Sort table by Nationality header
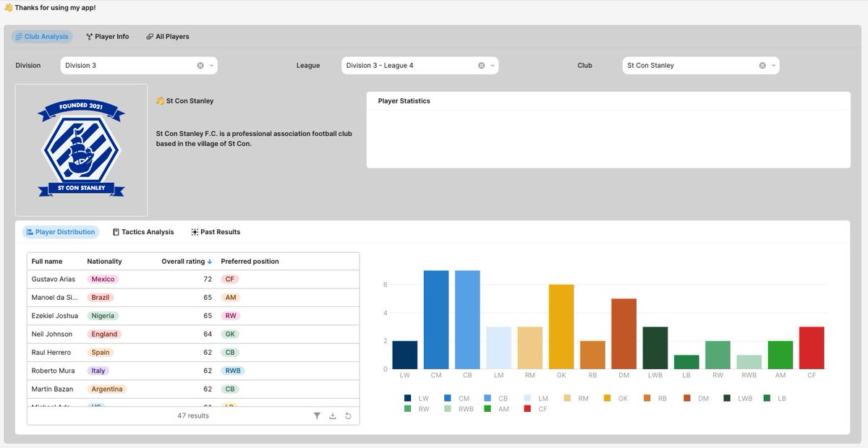The height and width of the screenshot is (448, 868). pyautogui.click(x=104, y=262)
